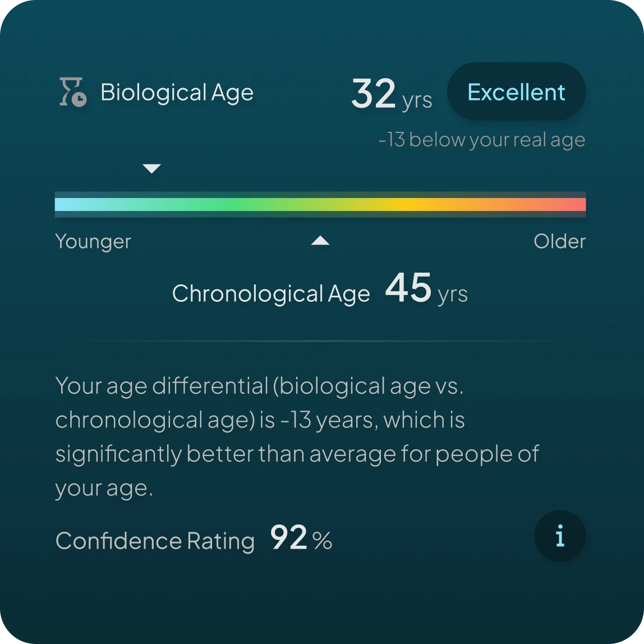The image size is (644, 644).
Task: Open the info button with the i icon
Action: [x=559, y=536]
